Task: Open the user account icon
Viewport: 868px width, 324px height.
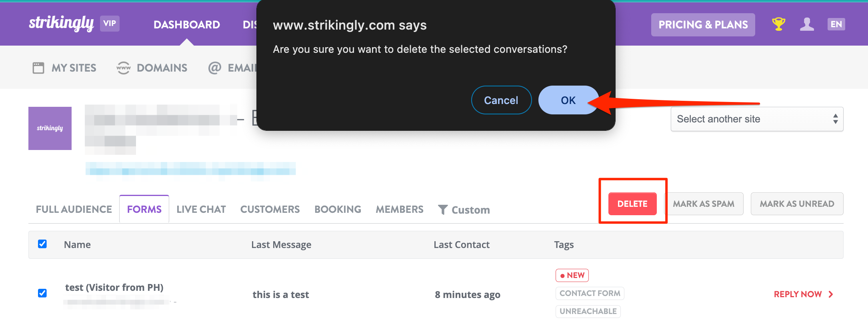Action: point(807,24)
